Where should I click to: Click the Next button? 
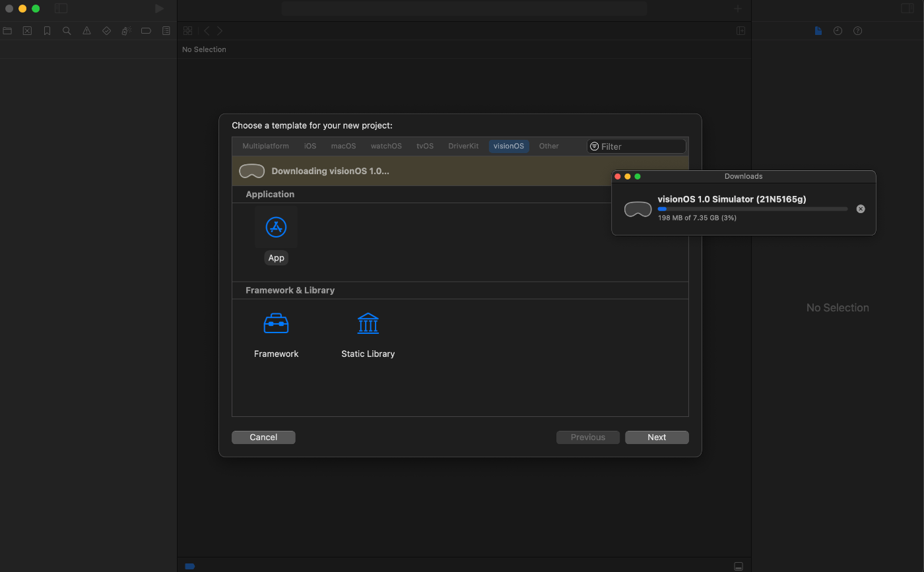coord(657,437)
